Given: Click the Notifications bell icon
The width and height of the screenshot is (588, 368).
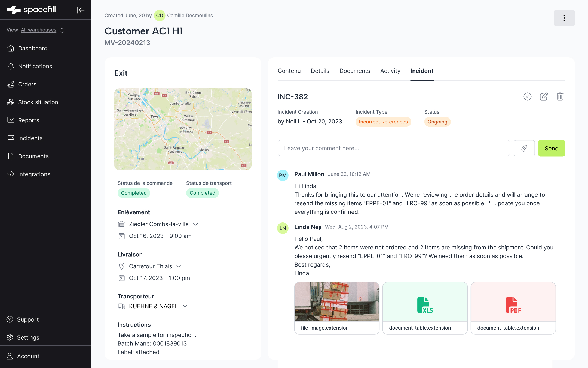Looking at the screenshot, I should click(x=11, y=66).
